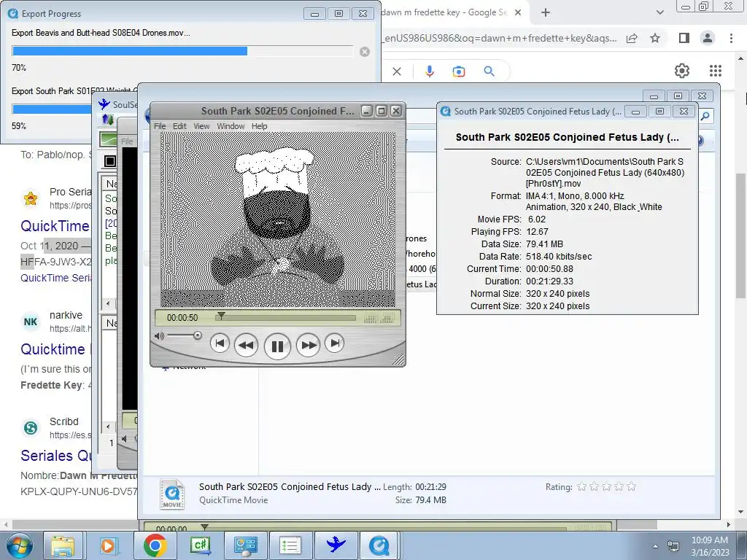The height and width of the screenshot is (560, 747).
Task: Open the View menu in QuickTime player
Action: pos(201,126)
